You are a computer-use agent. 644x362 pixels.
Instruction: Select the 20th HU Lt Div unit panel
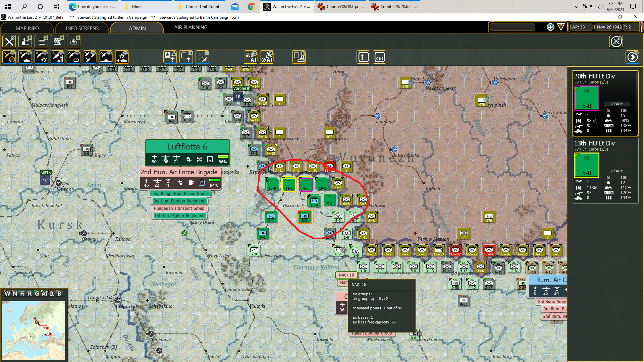click(x=604, y=102)
